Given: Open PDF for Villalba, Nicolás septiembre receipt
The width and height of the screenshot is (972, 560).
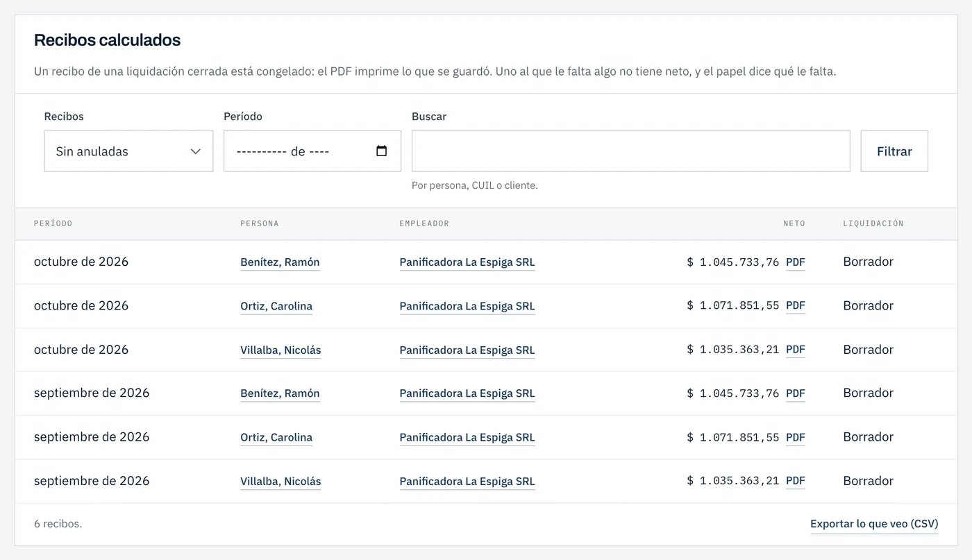Looking at the screenshot, I should [x=796, y=481].
